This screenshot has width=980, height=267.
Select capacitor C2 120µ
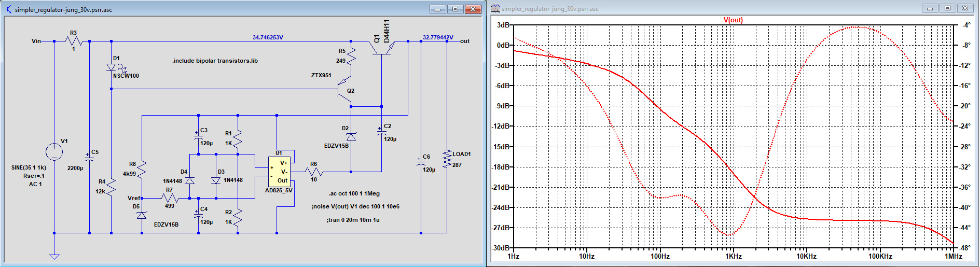[381, 131]
